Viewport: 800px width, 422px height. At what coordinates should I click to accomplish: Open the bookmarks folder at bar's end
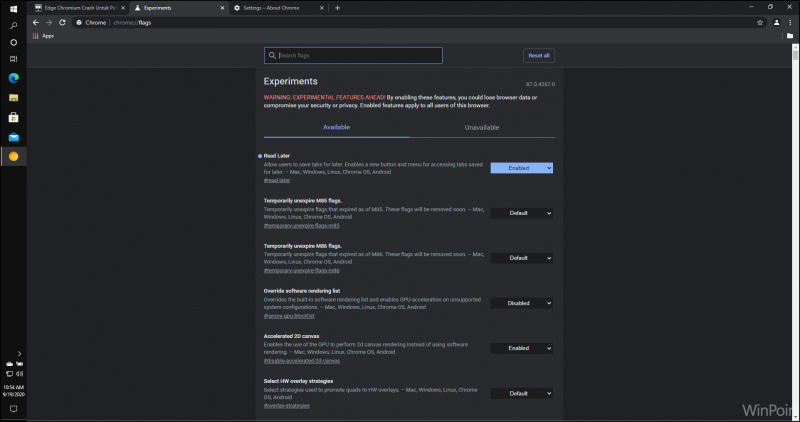click(790, 36)
